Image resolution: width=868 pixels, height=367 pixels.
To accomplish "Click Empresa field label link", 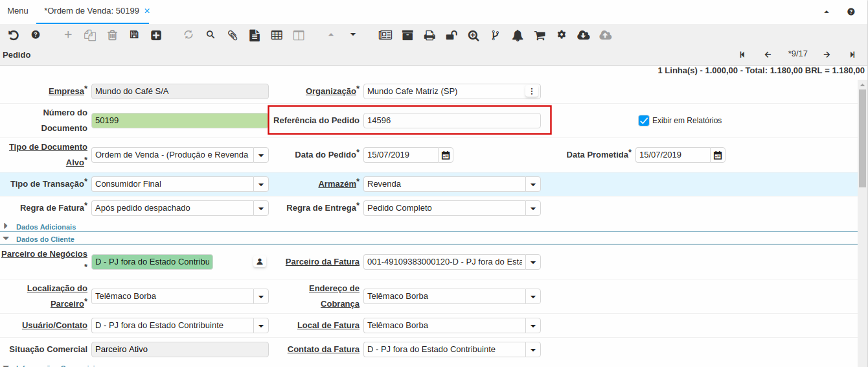I will [66, 91].
